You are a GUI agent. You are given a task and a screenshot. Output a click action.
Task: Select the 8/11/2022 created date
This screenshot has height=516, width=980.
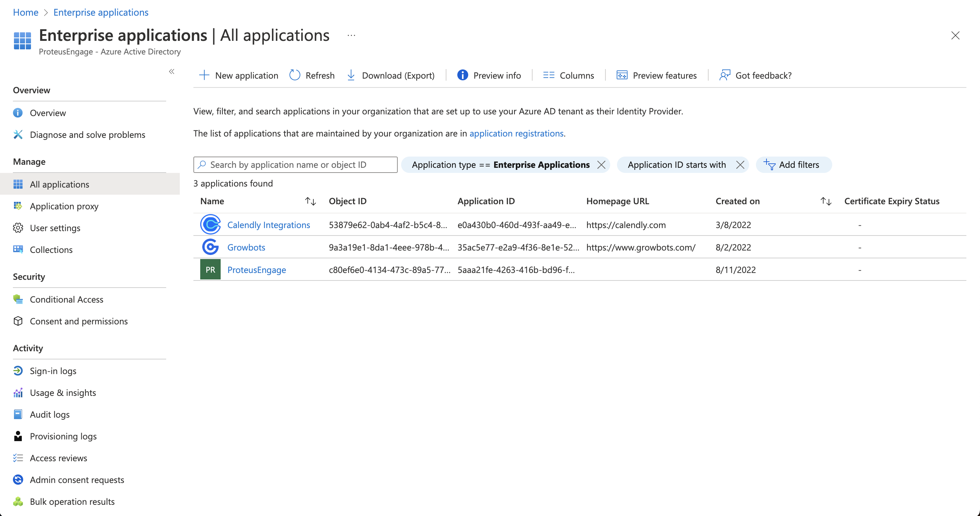[x=736, y=270]
